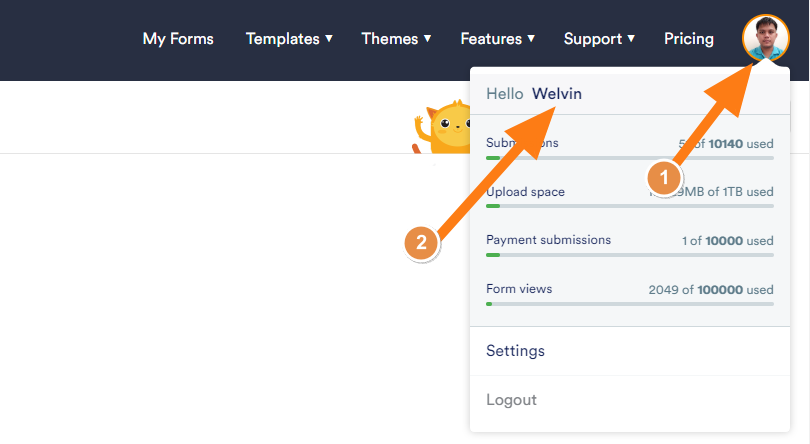Viewport: 810px width, 444px height.
Task: Click the Upload space label
Action: [525, 191]
